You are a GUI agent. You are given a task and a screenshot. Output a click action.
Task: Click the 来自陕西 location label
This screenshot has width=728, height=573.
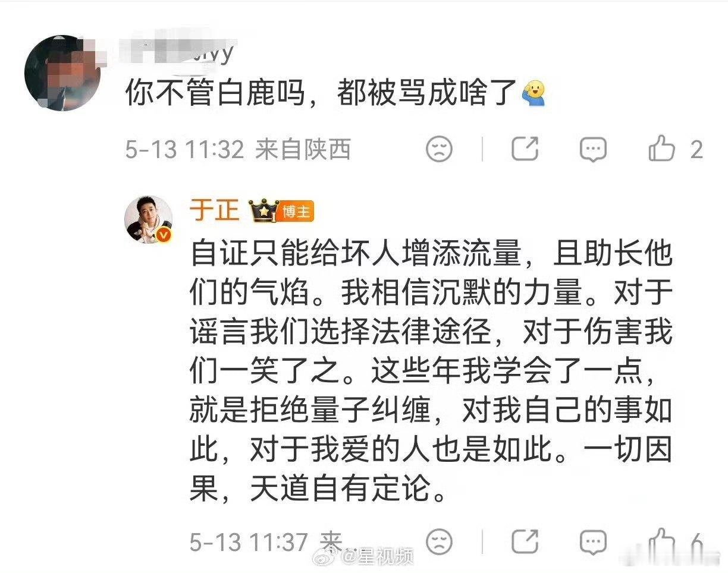303,149
